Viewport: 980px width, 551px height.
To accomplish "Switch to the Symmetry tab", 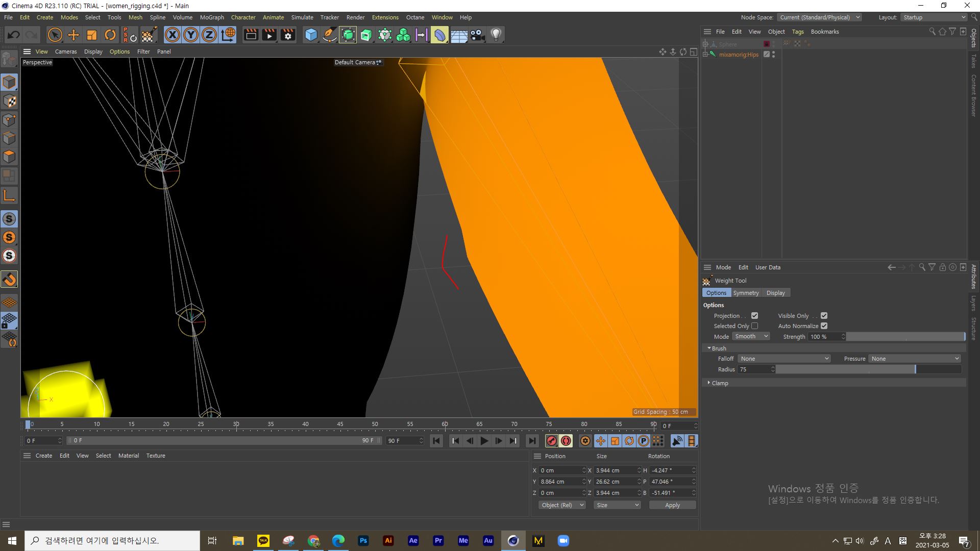I will [x=746, y=293].
